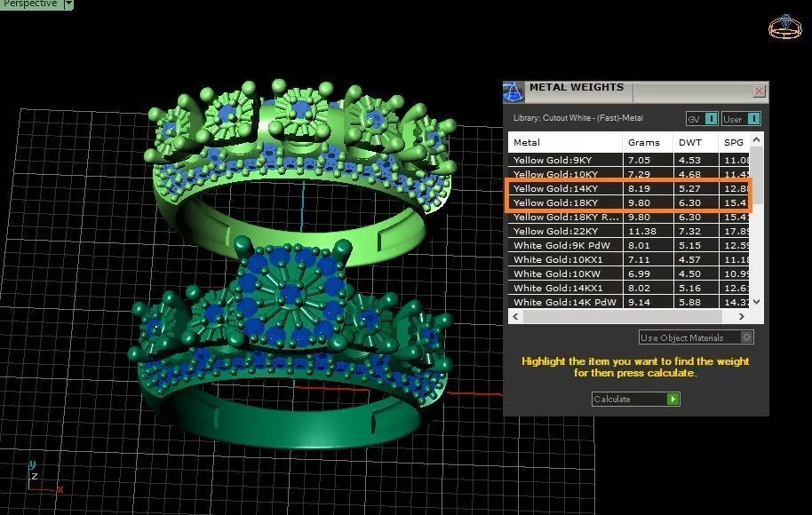Click the 4.50 DWT value
Image resolution: width=812 pixels, height=515 pixels.
[689, 273]
